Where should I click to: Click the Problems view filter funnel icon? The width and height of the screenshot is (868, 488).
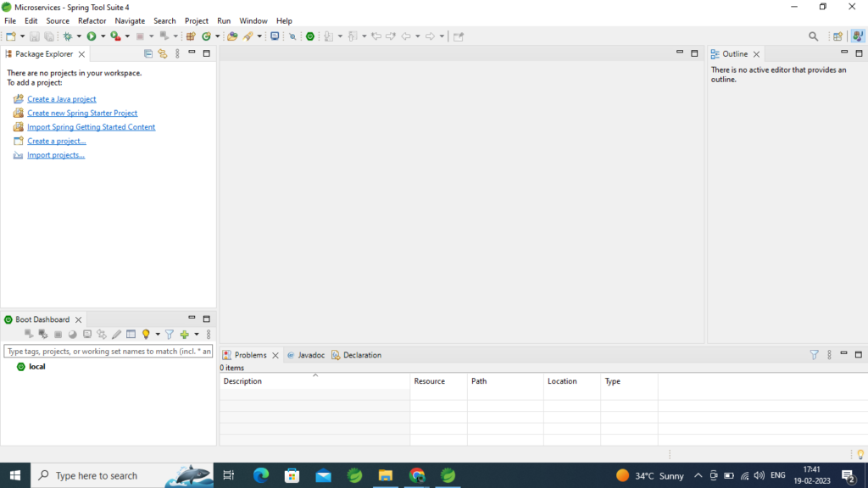pyautogui.click(x=814, y=355)
